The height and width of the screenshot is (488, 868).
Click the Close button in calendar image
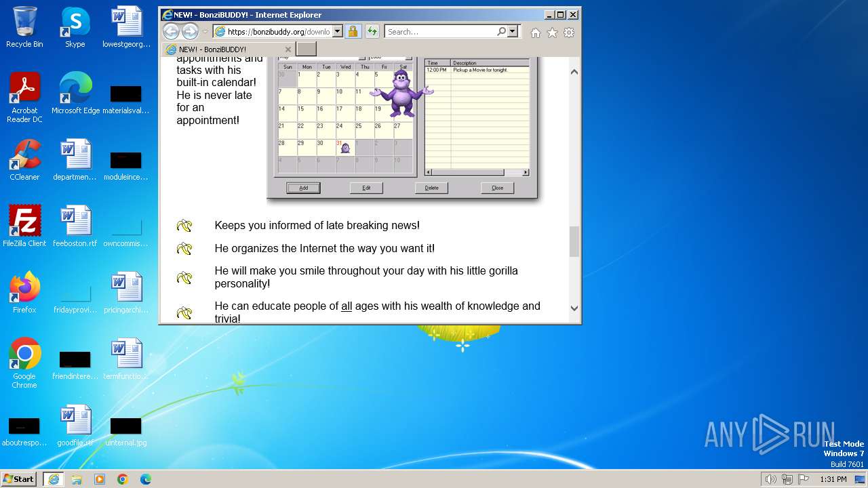coord(497,188)
